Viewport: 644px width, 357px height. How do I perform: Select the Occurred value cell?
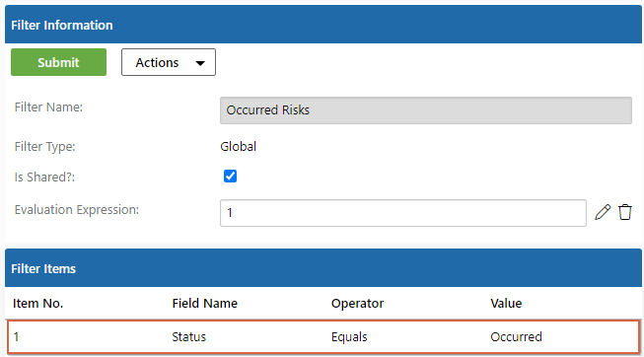pos(516,337)
